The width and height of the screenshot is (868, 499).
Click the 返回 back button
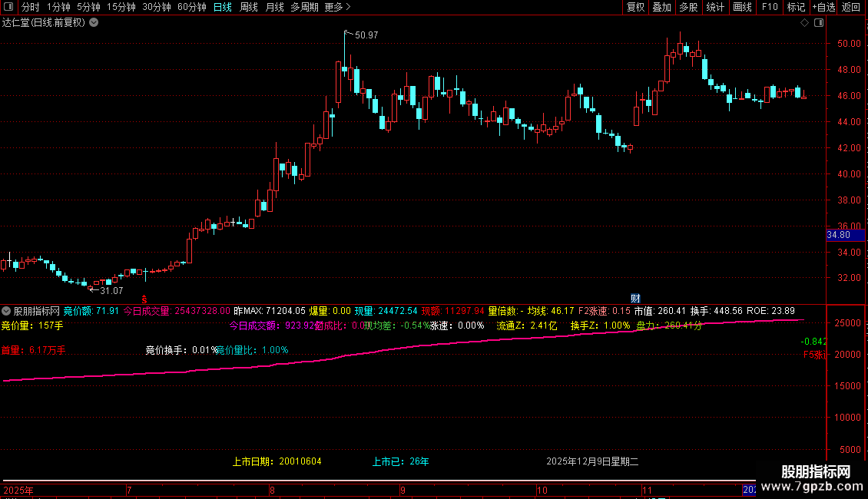851,7
